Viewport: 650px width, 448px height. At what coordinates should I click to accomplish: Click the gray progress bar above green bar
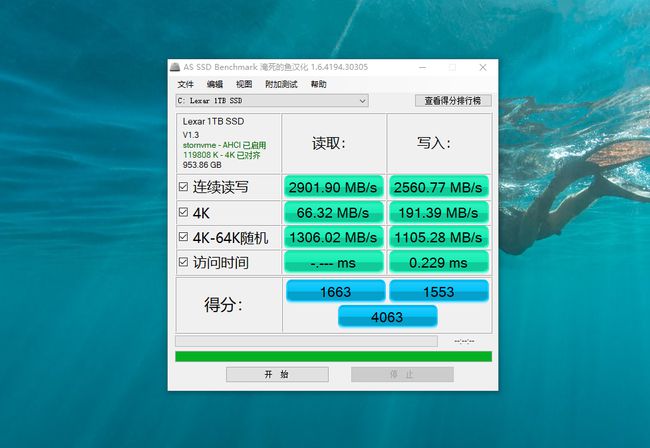pyautogui.click(x=306, y=341)
